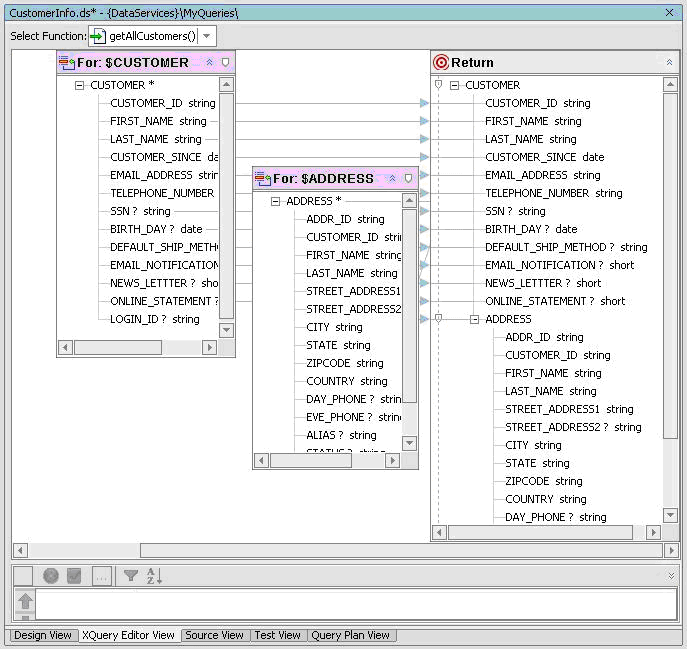Collapse ADDRESS node in Return
Screen dimensions: 687x649
click(475, 319)
